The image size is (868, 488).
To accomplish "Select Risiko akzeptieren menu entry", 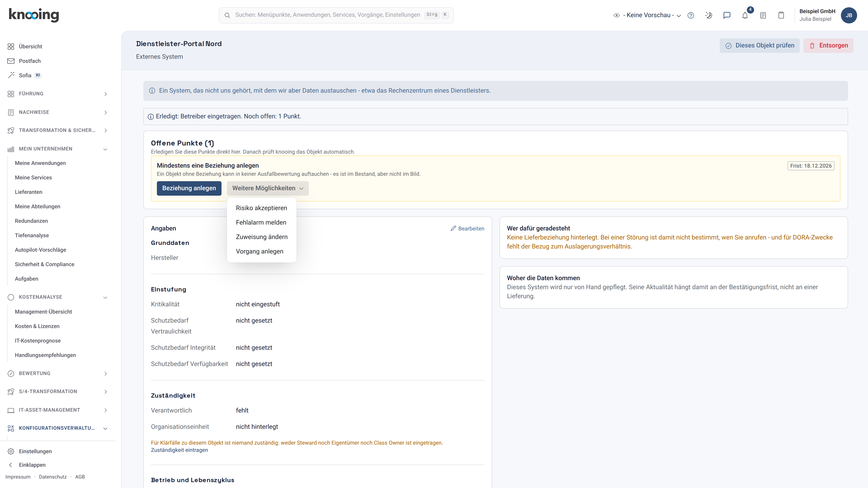I will click(x=262, y=208).
